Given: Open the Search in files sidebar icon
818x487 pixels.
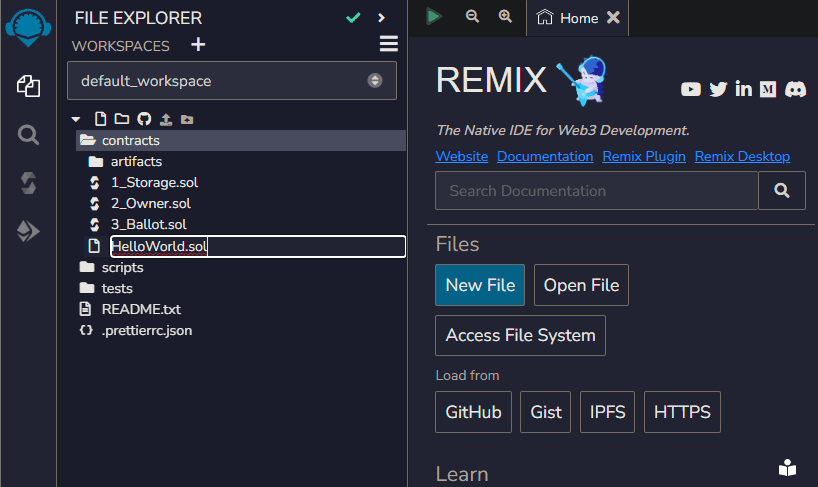Looking at the screenshot, I should [x=28, y=135].
